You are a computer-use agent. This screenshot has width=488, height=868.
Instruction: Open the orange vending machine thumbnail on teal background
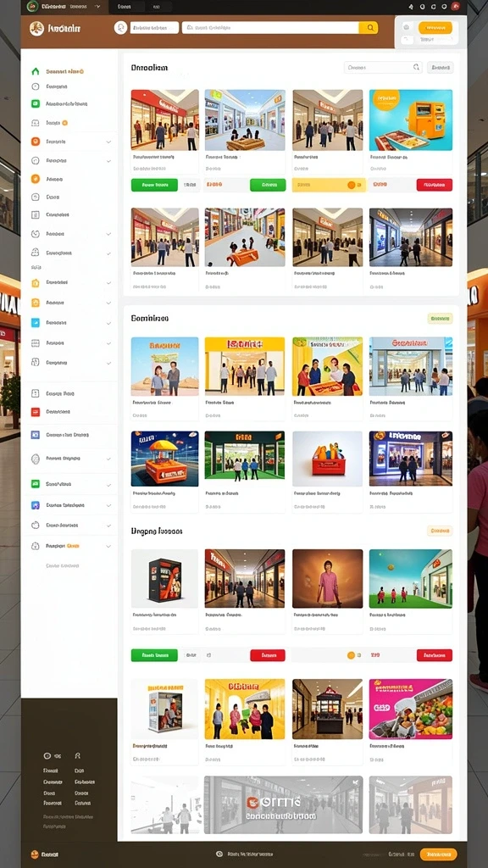(411, 120)
